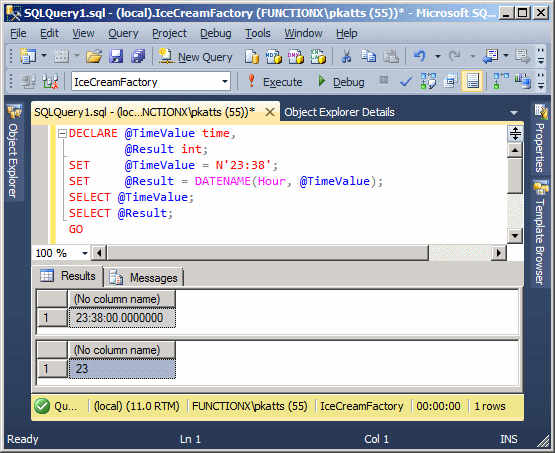Click the Paste clipboard icon
This screenshot has width=555, height=453.
(x=391, y=56)
